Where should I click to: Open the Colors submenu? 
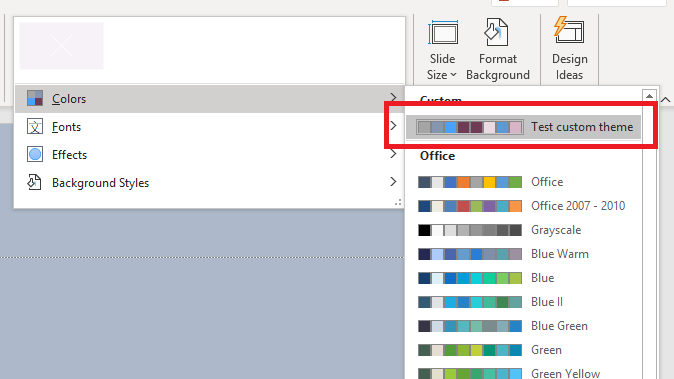coord(210,99)
